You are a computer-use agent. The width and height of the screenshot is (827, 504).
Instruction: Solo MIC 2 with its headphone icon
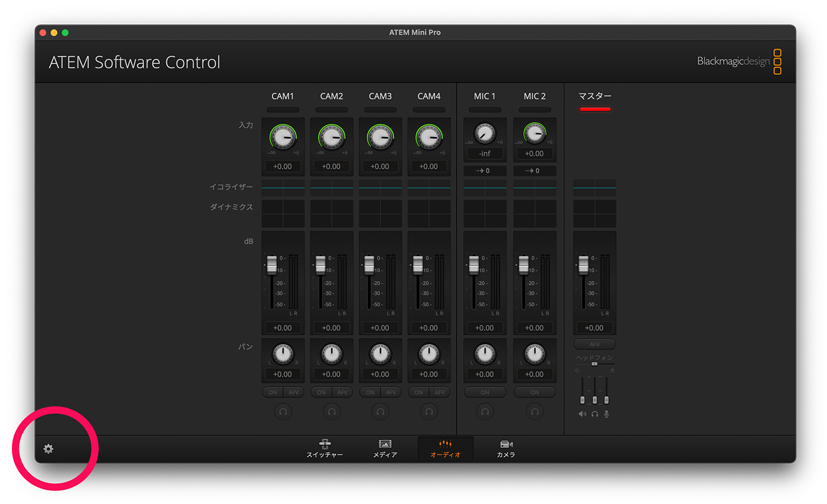(x=535, y=411)
